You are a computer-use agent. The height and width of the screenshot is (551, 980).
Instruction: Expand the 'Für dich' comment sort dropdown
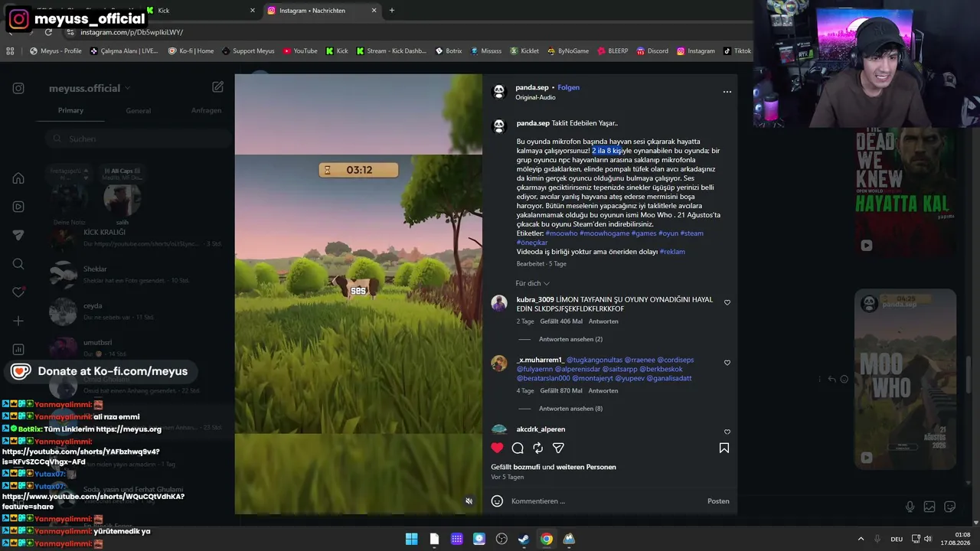click(x=532, y=283)
